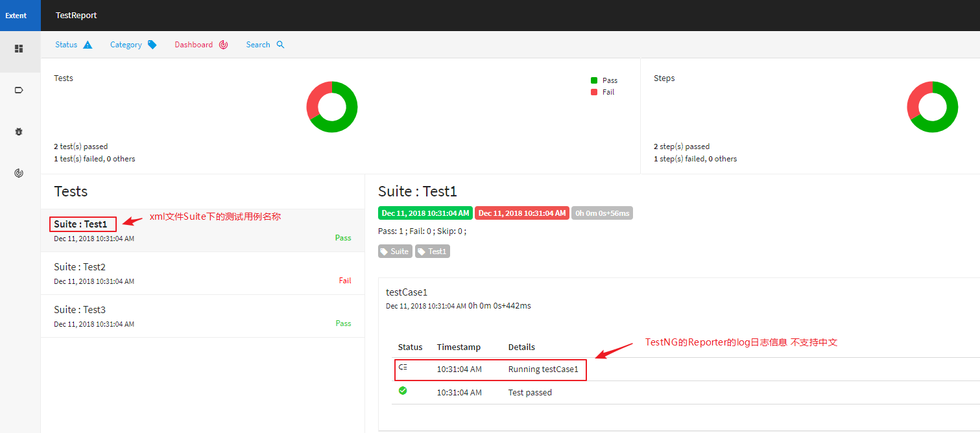
Task: Click the green passed-step checkmark icon
Action: tap(402, 391)
